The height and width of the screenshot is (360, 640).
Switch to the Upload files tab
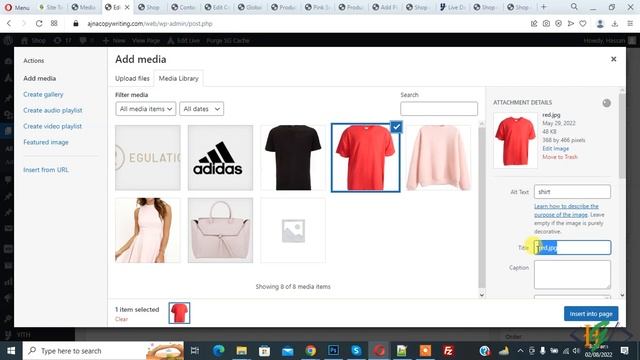[132, 78]
